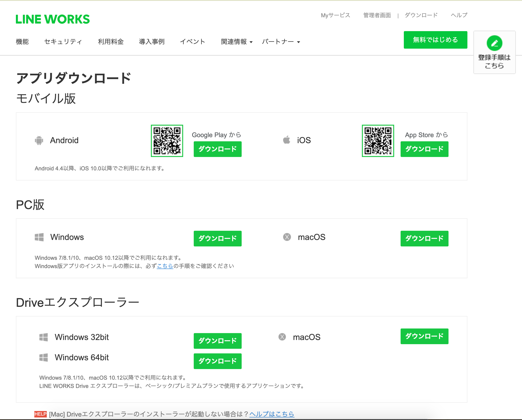Click the Drive Explorer macOS icon
Screen dimensions: 522x420
tap(282, 337)
